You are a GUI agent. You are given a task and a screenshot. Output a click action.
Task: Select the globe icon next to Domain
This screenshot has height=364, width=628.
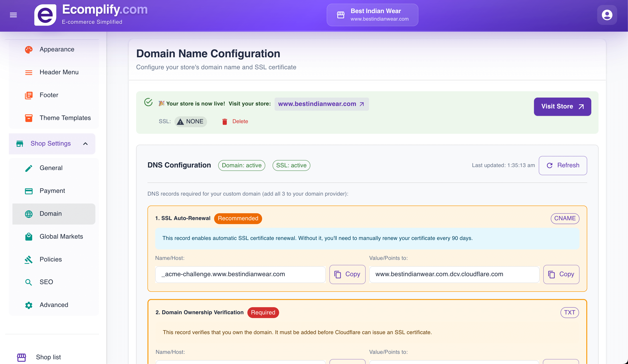click(29, 214)
